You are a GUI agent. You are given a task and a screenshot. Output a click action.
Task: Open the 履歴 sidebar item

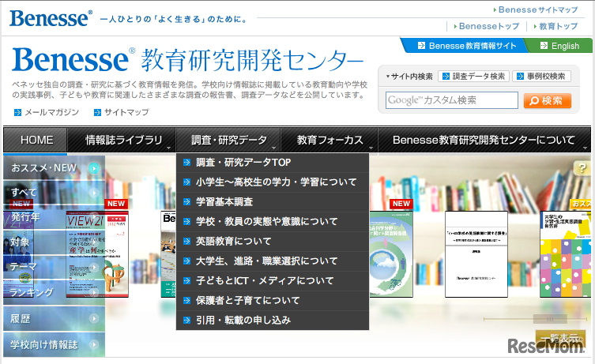[54, 318]
